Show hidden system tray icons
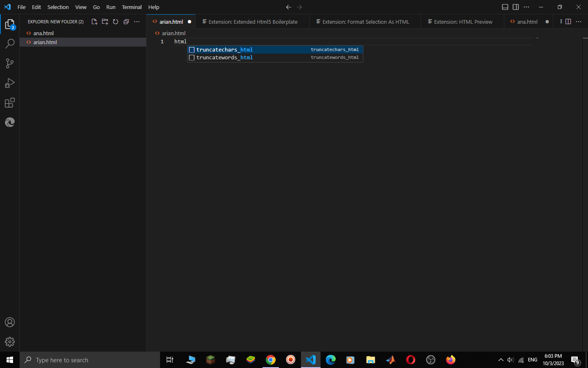Screen dimensions: 588x368 coord(501,360)
